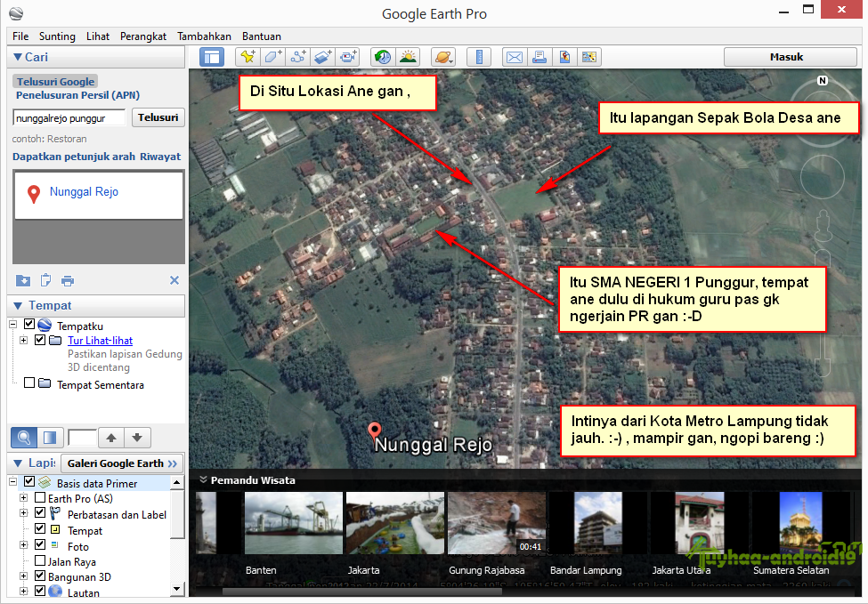Open the Bantuan menu

(261, 36)
